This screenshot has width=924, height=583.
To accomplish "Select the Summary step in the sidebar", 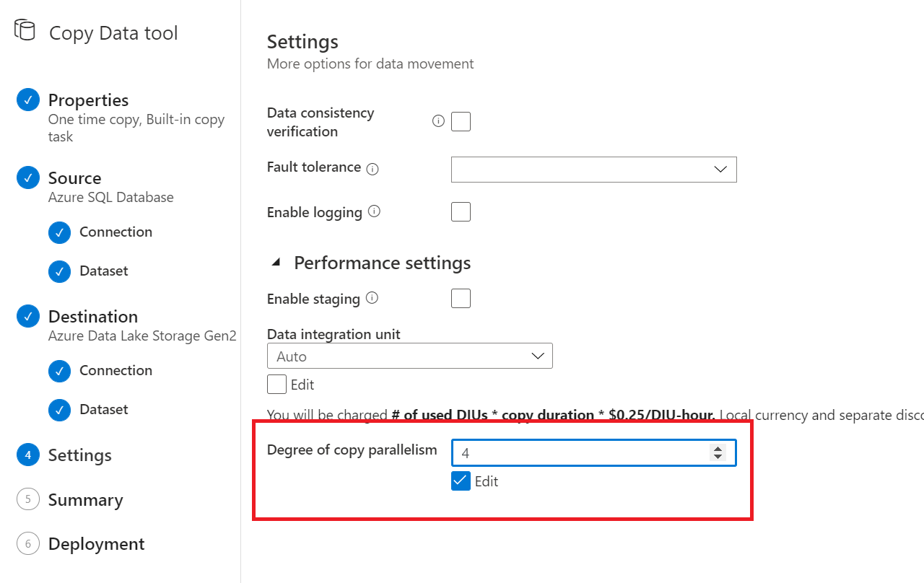I will tap(85, 499).
